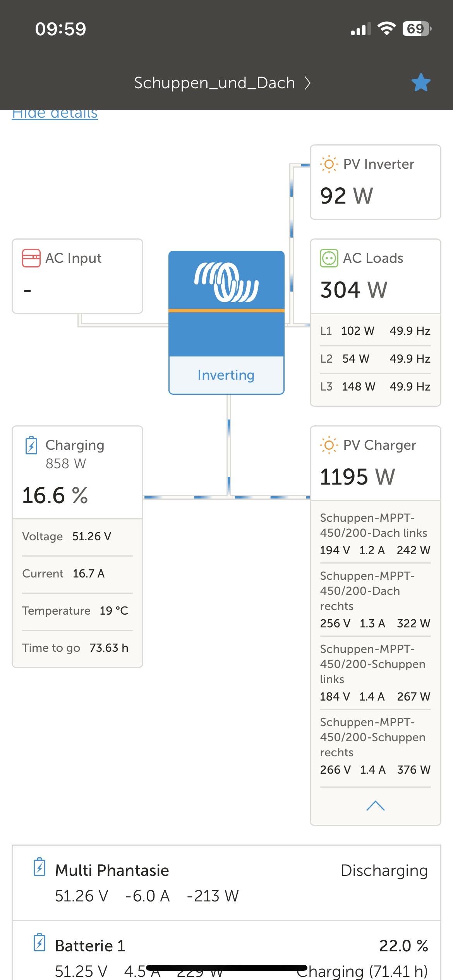Tap the blue favorite star icon
Viewport: 453px width, 980px height.
point(420,82)
